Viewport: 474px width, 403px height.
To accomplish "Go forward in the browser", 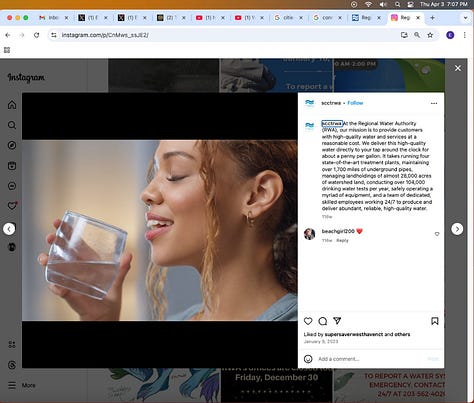I will (x=22, y=35).
